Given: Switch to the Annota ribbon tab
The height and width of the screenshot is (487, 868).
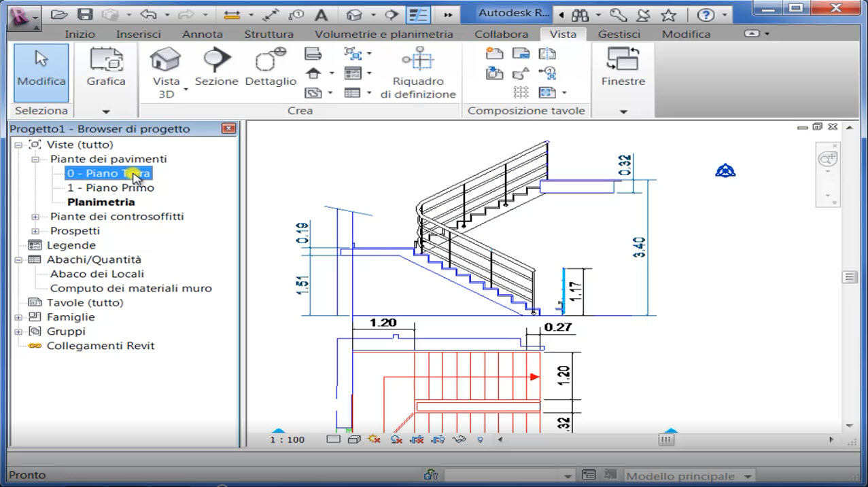Looking at the screenshot, I should pos(203,34).
